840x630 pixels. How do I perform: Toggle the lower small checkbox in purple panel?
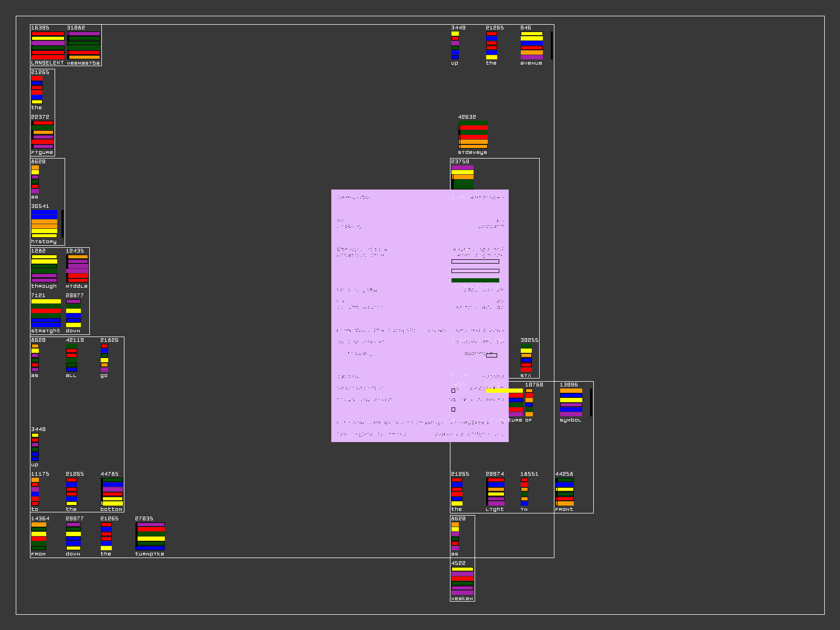click(x=453, y=409)
